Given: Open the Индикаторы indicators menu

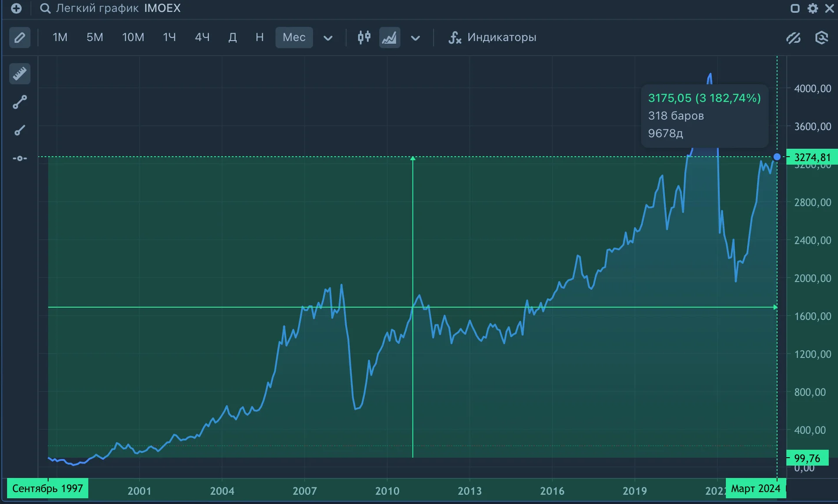Looking at the screenshot, I should point(492,38).
